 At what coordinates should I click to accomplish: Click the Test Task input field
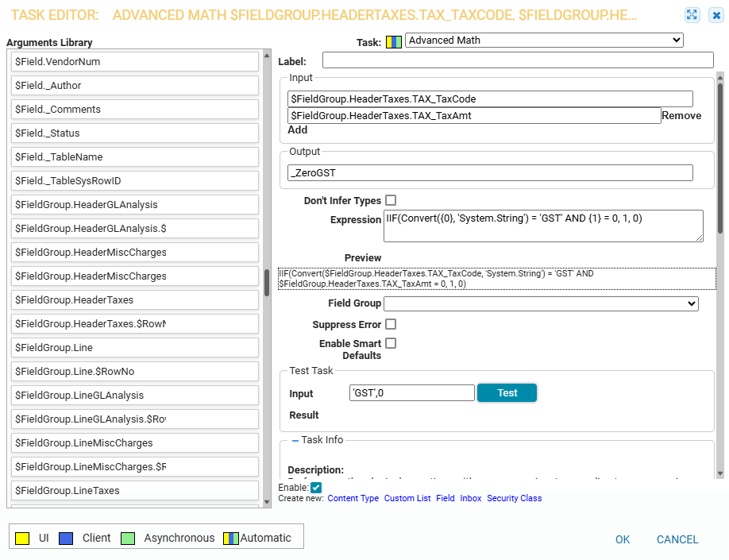[x=411, y=392]
